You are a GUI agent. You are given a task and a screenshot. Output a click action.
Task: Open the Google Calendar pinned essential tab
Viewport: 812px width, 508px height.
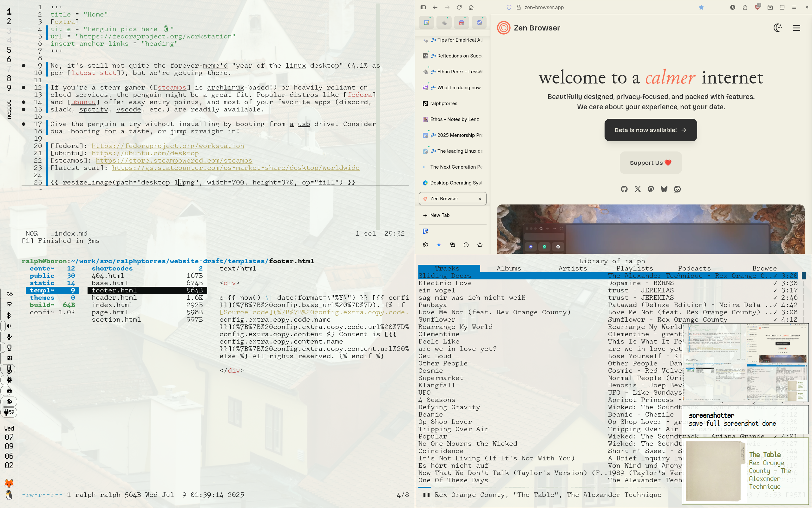(427, 23)
